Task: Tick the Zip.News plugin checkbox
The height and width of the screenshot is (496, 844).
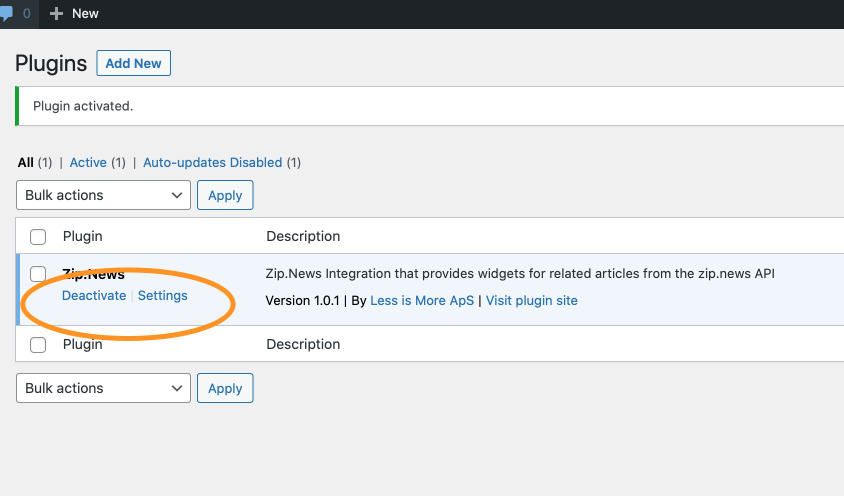Action: pyautogui.click(x=38, y=274)
